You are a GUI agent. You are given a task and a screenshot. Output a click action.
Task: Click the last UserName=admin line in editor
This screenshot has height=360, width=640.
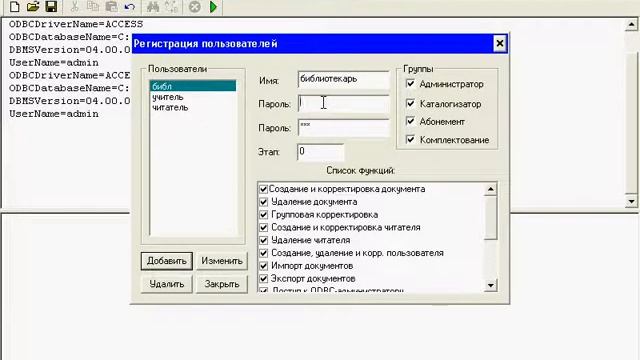pos(54,114)
